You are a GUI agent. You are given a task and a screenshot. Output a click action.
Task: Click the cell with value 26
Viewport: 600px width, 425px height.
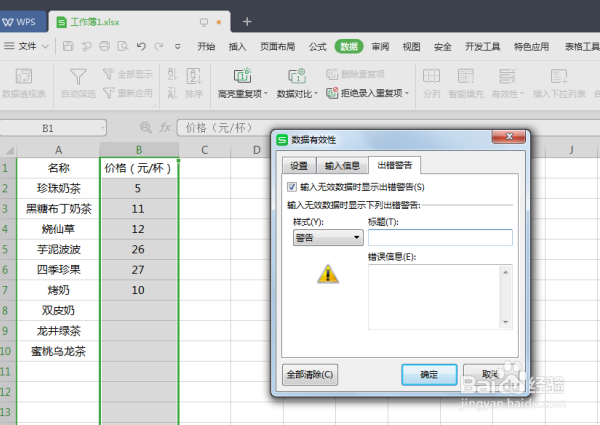point(138,249)
